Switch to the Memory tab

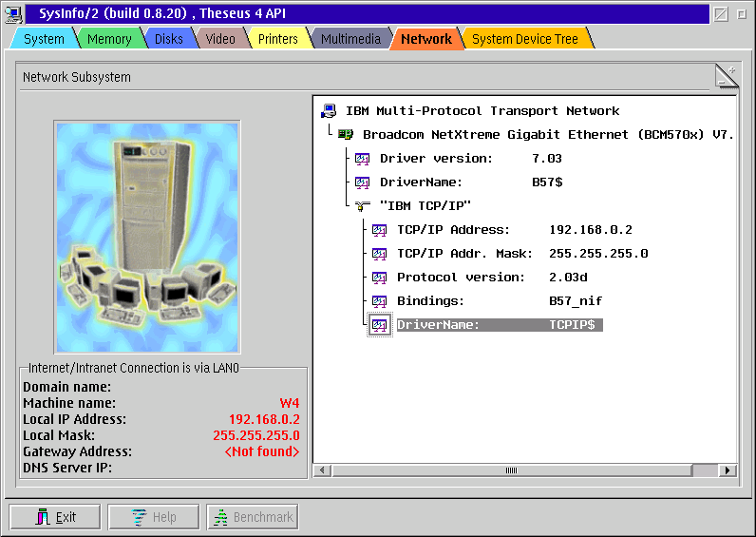coord(109,39)
